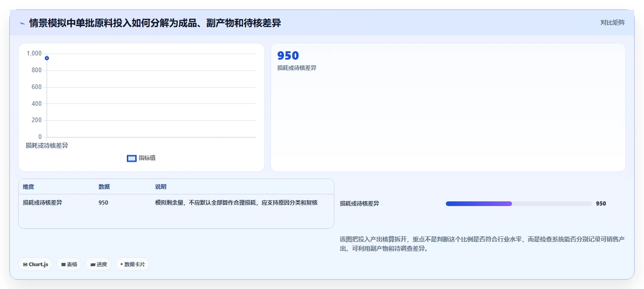644x289 pixels.
Task: Click the 数据 column header
Action: click(x=104, y=187)
